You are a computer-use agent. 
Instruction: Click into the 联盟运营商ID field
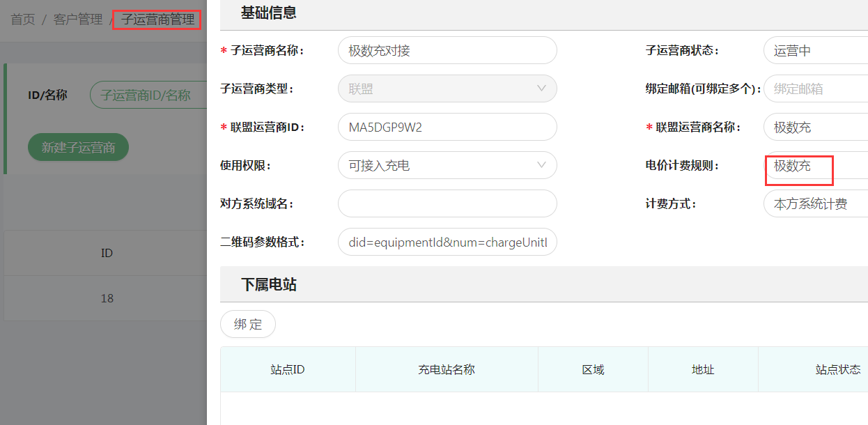[x=447, y=127]
